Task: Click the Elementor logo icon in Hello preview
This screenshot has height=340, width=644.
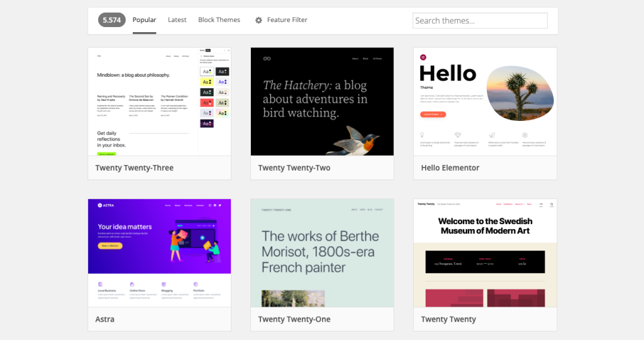Action: click(x=423, y=57)
